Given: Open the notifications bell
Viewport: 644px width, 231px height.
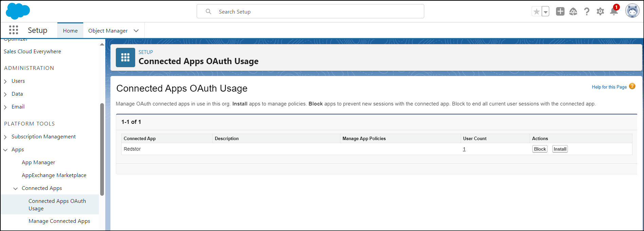Looking at the screenshot, I should point(614,11).
